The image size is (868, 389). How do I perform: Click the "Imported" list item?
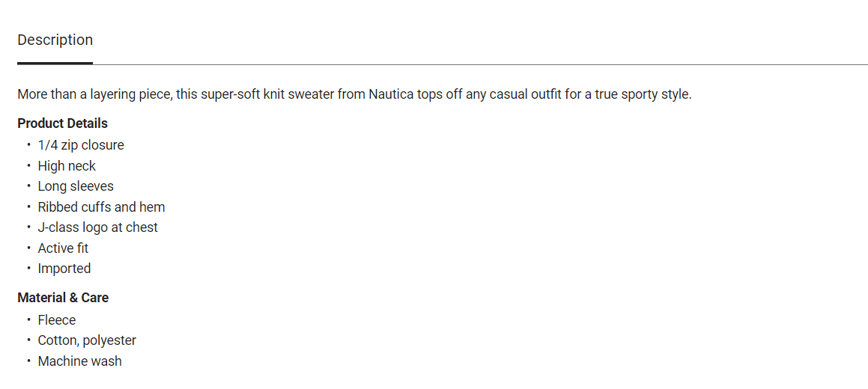pos(64,269)
